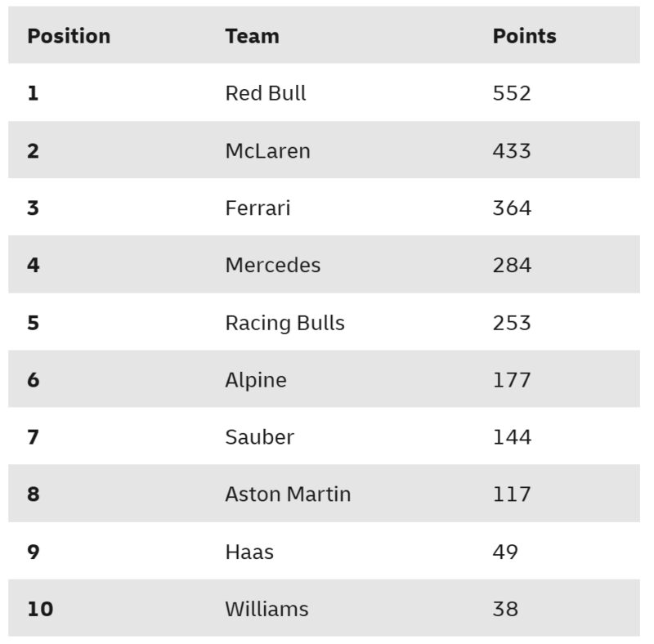Select the Haas team name
Screen dimensions: 654x644
249,552
